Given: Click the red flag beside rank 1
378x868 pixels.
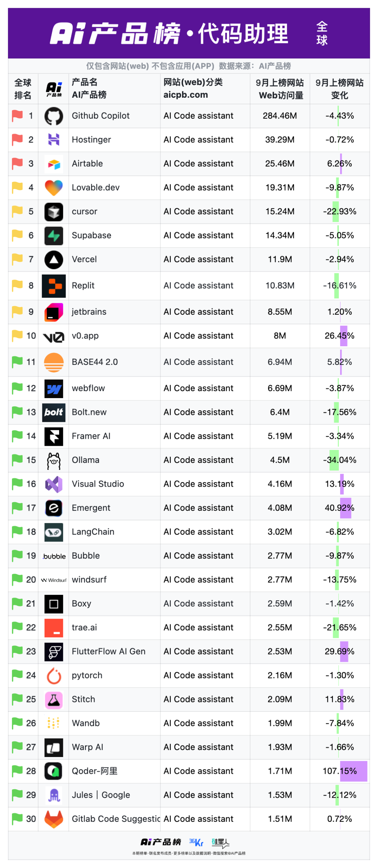Looking at the screenshot, I should tap(17, 116).
